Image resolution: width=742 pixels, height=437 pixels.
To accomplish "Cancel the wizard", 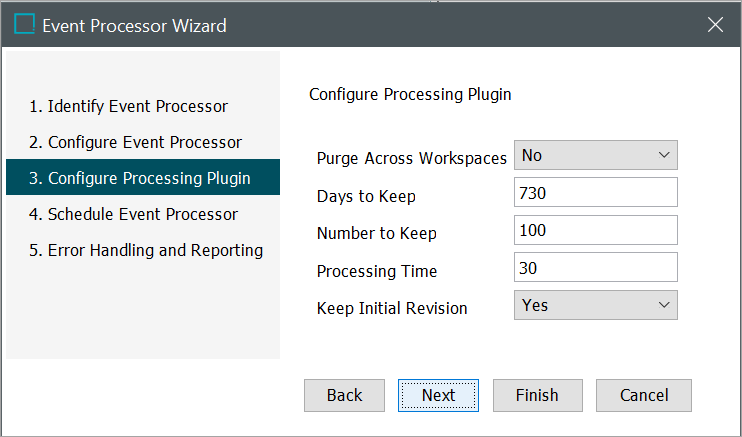I will click(644, 395).
